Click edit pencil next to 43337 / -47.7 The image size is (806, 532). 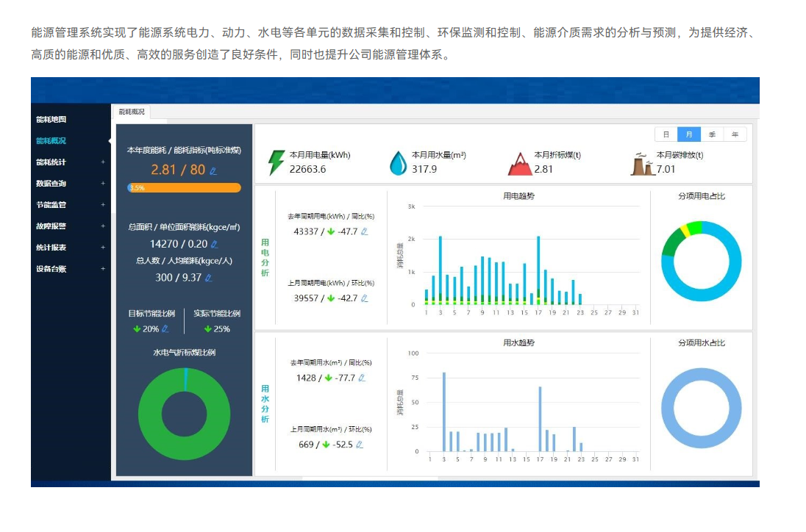(364, 231)
